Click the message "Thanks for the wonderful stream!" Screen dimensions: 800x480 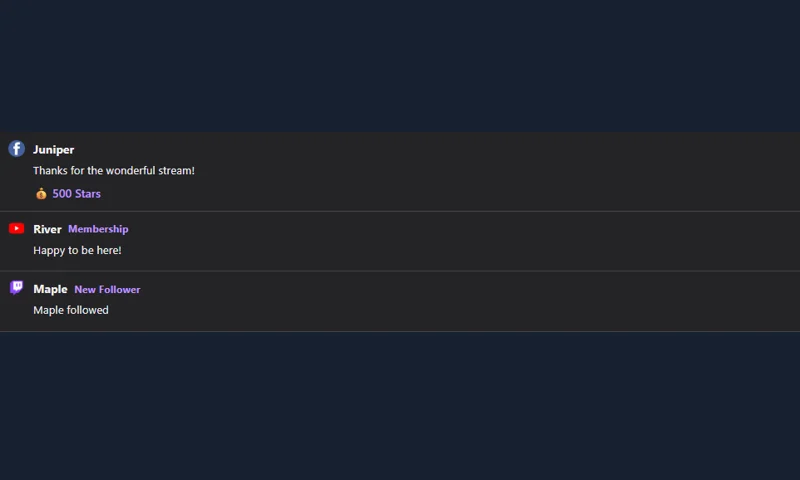pos(114,170)
